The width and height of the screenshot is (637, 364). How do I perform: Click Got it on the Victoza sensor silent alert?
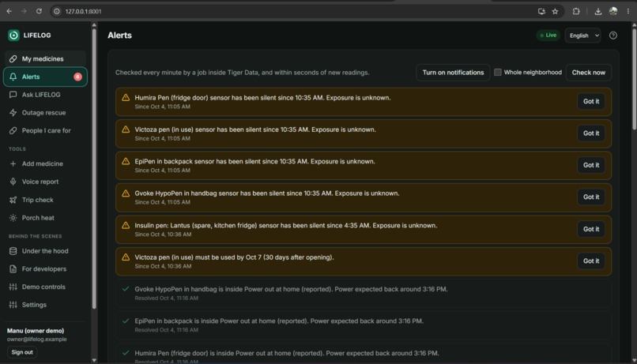(x=591, y=133)
